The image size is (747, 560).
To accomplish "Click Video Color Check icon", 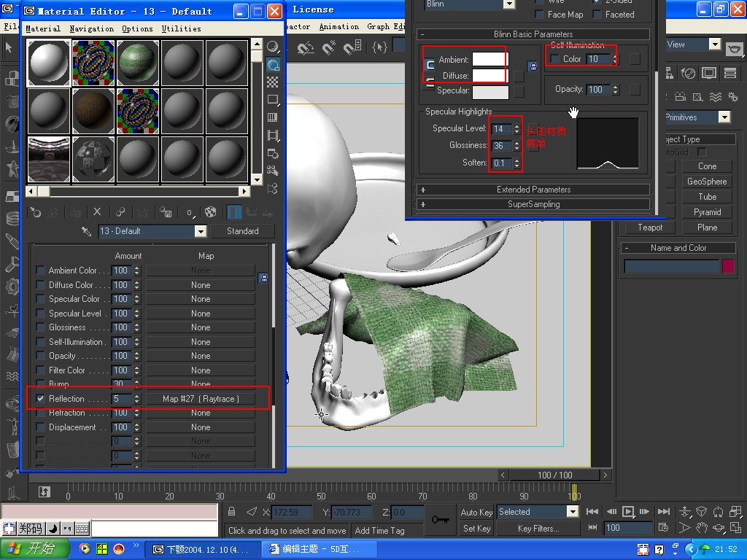I will [x=273, y=117].
